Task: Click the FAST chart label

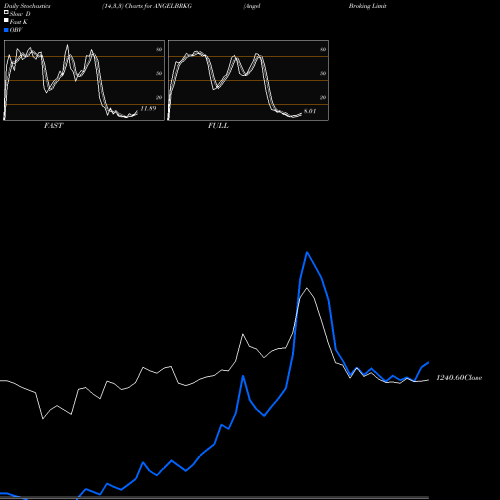Action: point(53,126)
